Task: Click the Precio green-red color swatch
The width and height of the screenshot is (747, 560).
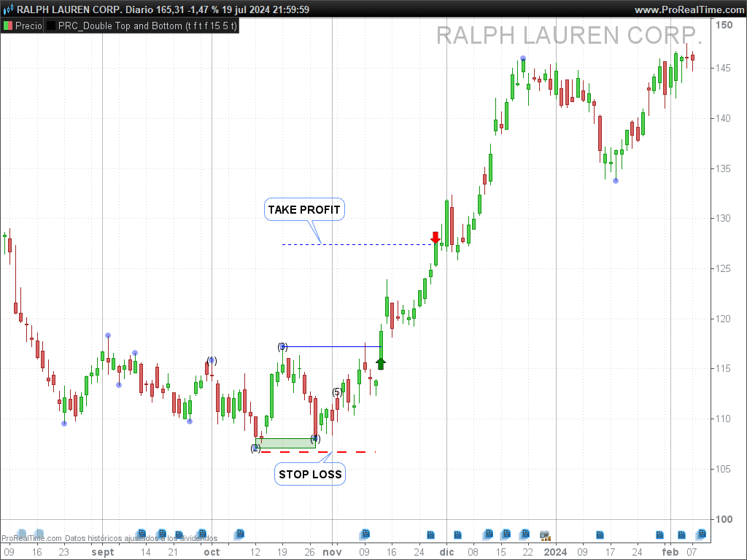Action: point(8,26)
